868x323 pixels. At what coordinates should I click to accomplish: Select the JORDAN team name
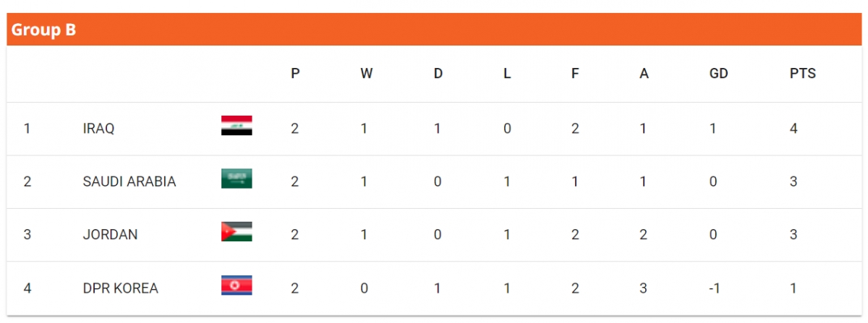[x=111, y=235]
